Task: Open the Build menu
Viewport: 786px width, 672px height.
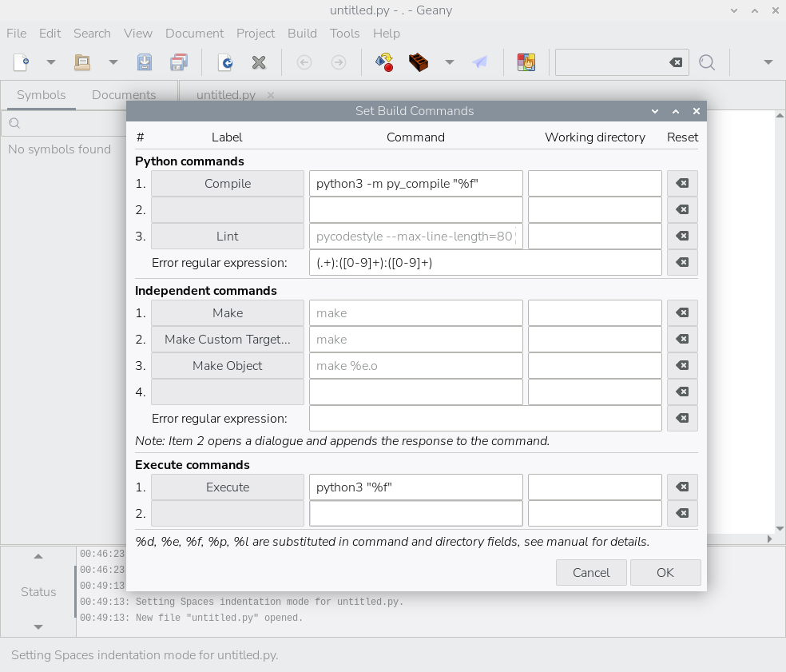Action: [302, 34]
